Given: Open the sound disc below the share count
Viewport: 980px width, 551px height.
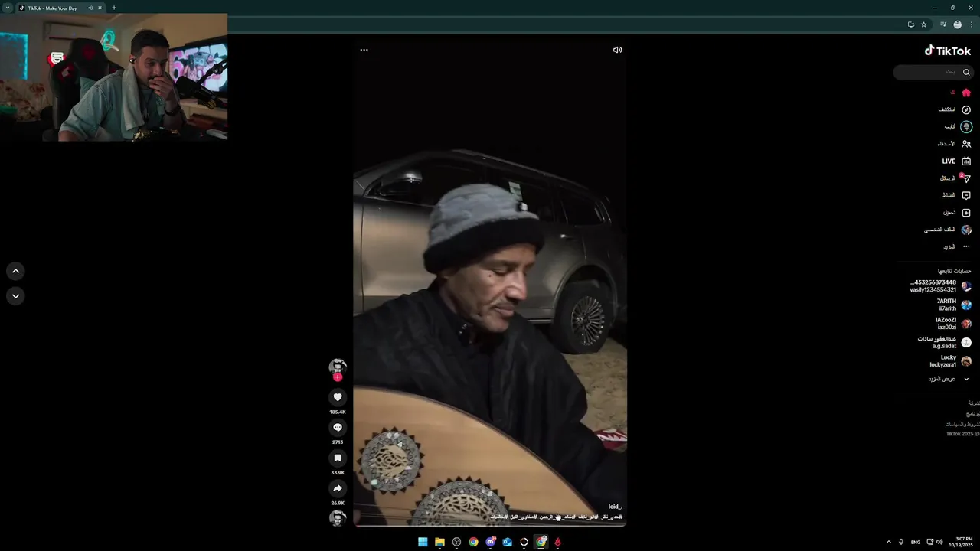Looking at the screenshot, I should [x=338, y=518].
